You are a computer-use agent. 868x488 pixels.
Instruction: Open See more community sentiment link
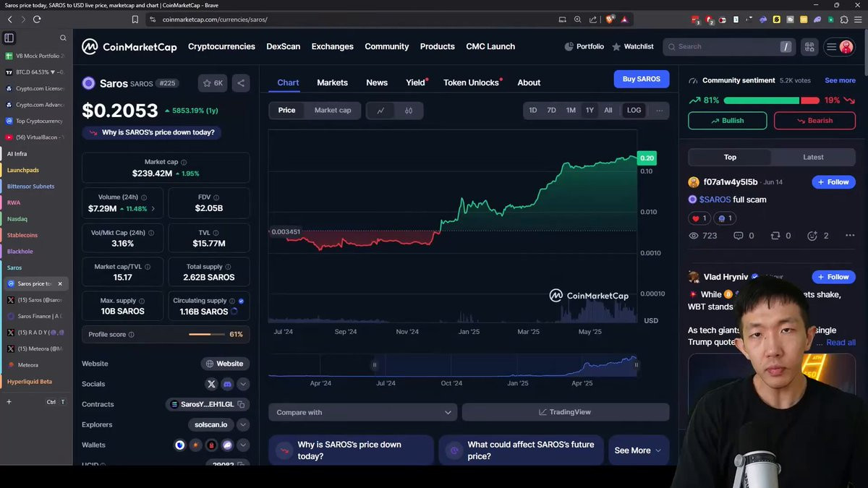tap(840, 80)
